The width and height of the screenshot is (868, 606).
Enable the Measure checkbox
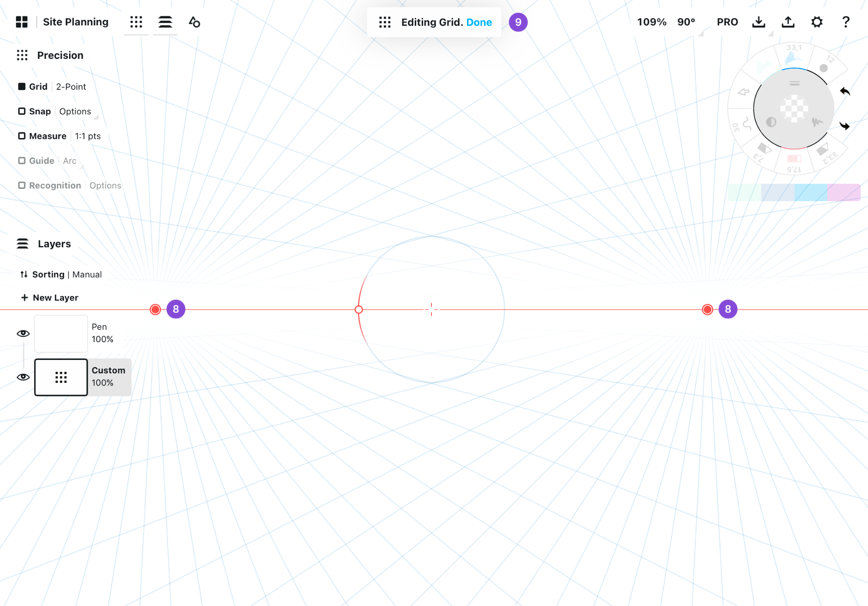(x=22, y=136)
